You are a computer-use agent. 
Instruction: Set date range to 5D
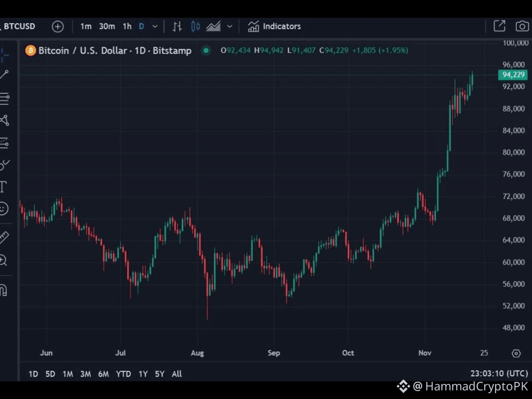[x=50, y=374]
